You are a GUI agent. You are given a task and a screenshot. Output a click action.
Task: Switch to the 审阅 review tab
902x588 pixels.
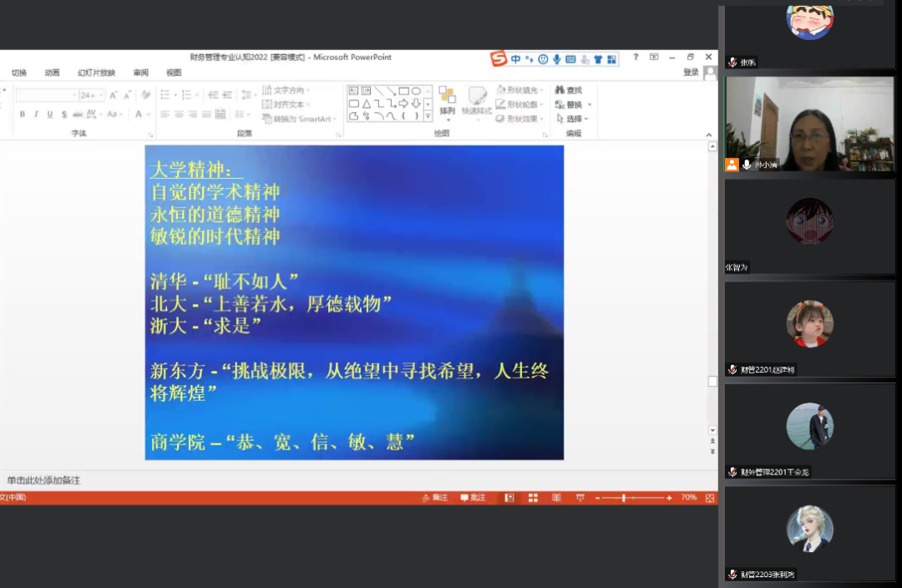point(141,73)
